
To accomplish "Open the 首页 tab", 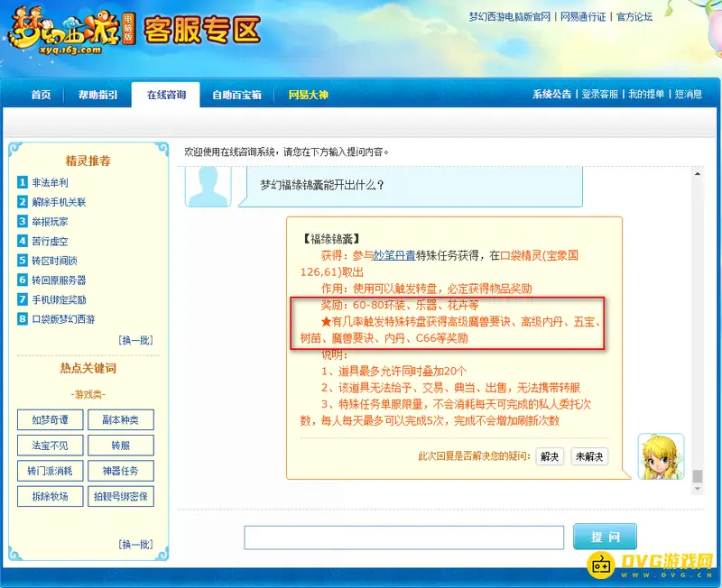I will [41, 95].
